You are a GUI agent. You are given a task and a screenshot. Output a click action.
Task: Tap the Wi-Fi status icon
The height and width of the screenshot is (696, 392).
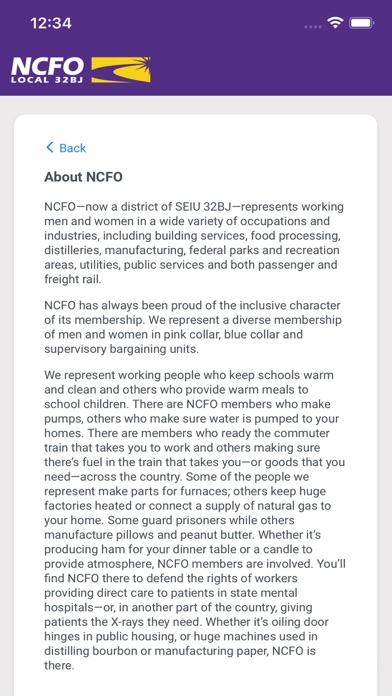click(336, 23)
